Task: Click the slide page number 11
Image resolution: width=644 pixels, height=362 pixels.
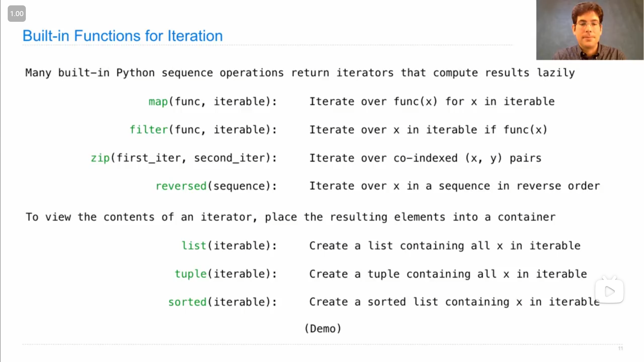Action: 620,349
